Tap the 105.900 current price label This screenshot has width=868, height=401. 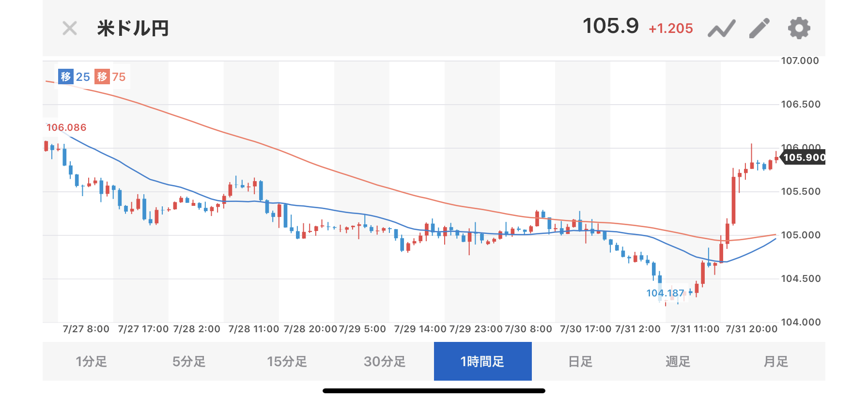click(x=804, y=157)
